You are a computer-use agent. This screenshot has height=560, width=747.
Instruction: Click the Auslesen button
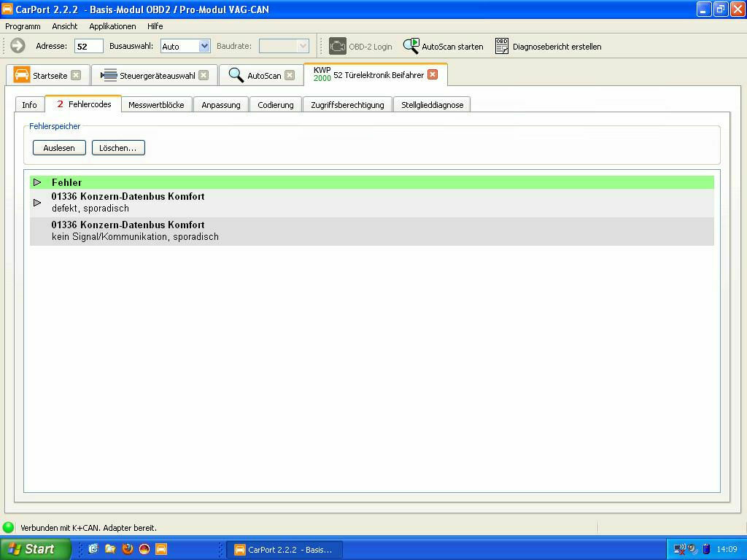coord(59,147)
